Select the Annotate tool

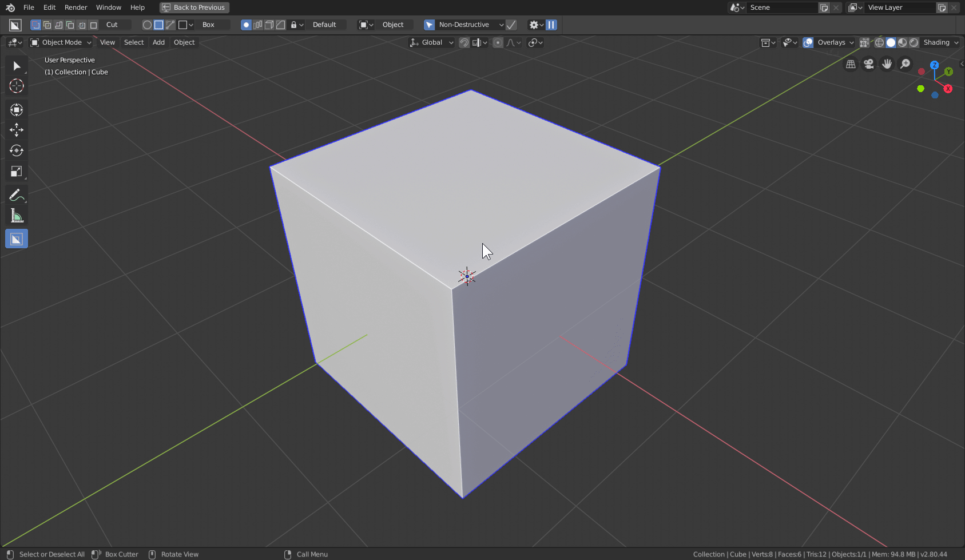coord(15,194)
